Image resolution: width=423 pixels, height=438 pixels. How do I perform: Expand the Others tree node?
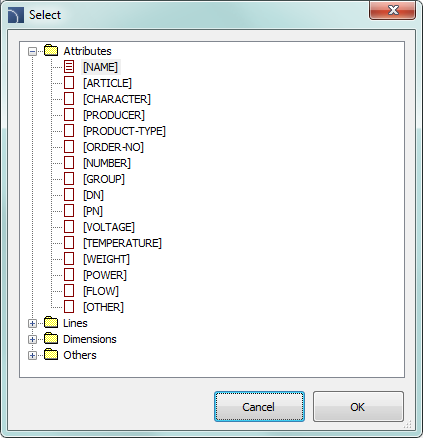click(32, 355)
